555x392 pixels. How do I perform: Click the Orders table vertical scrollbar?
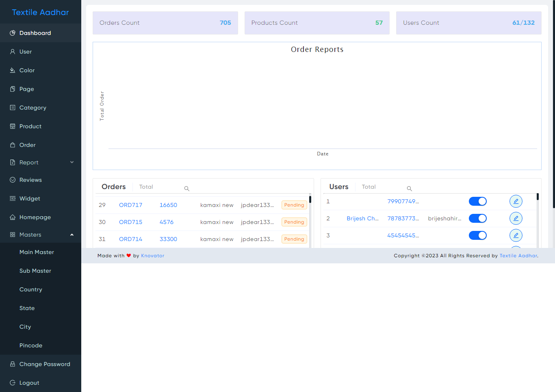[310, 219]
